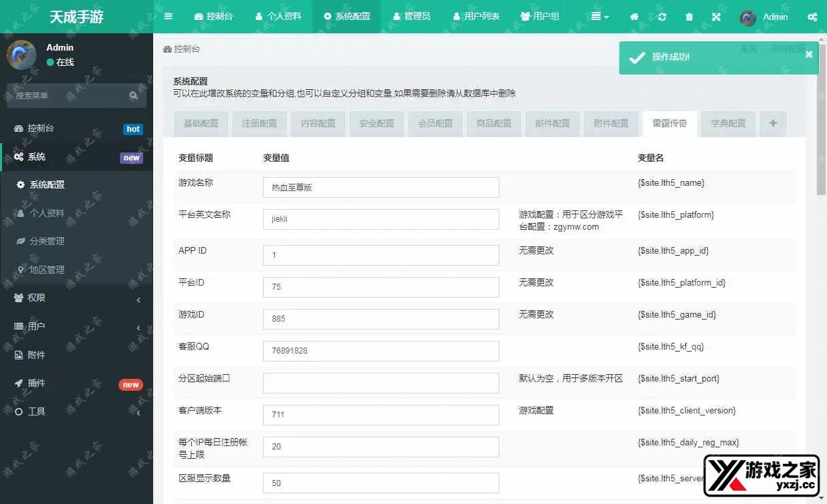The width and height of the screenshot is (827, 504).
Task: Edit 游戏ID input field
Action: click(x=381, y=319)
